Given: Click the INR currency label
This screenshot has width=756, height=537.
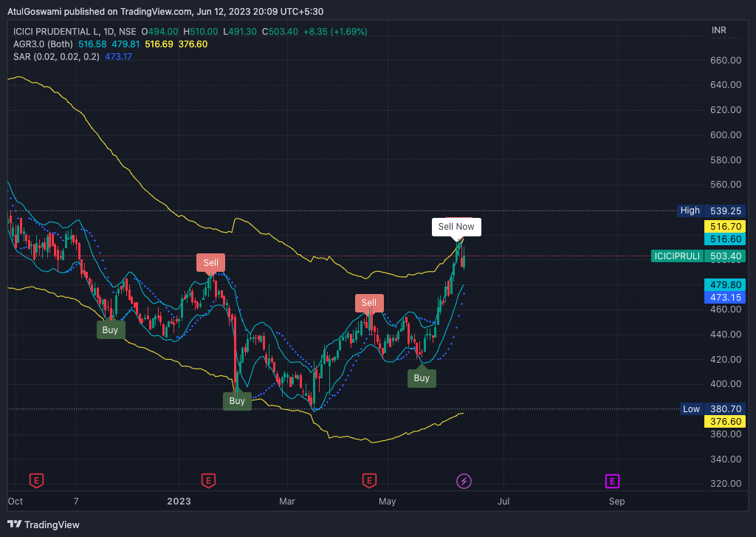Looking at the screenshot, I should pos(718,30).
